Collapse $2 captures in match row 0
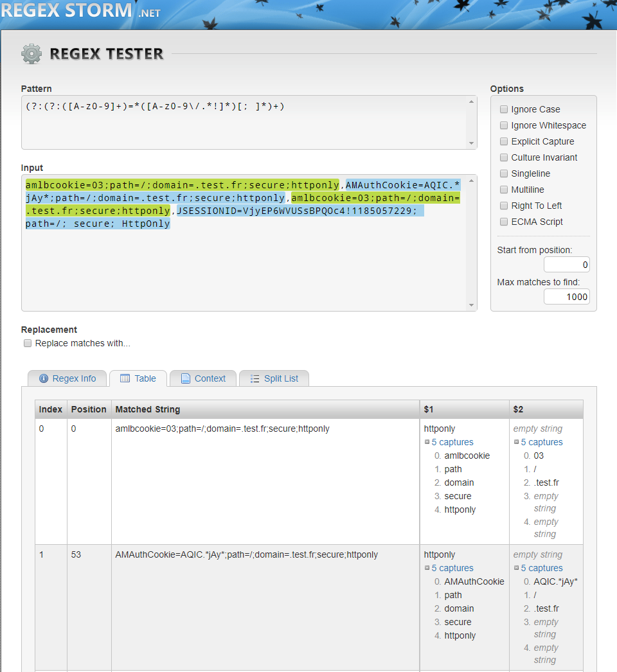 (x=516, y=442)
